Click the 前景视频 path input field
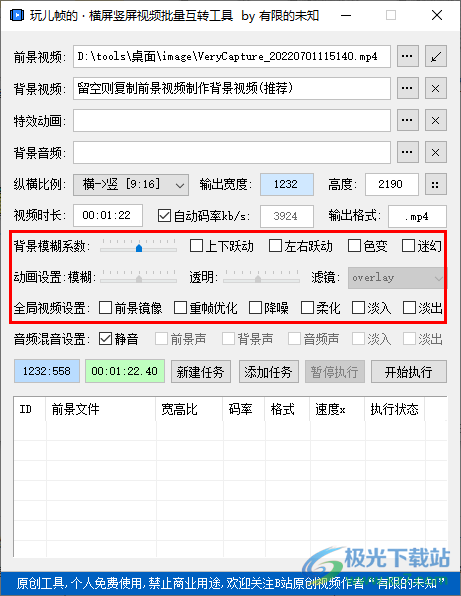The image size is (461, 596). coord(232,56)
